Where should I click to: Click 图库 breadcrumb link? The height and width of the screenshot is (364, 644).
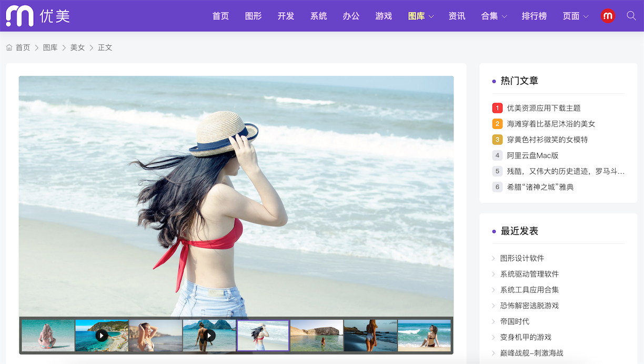(x=50, y=47)
